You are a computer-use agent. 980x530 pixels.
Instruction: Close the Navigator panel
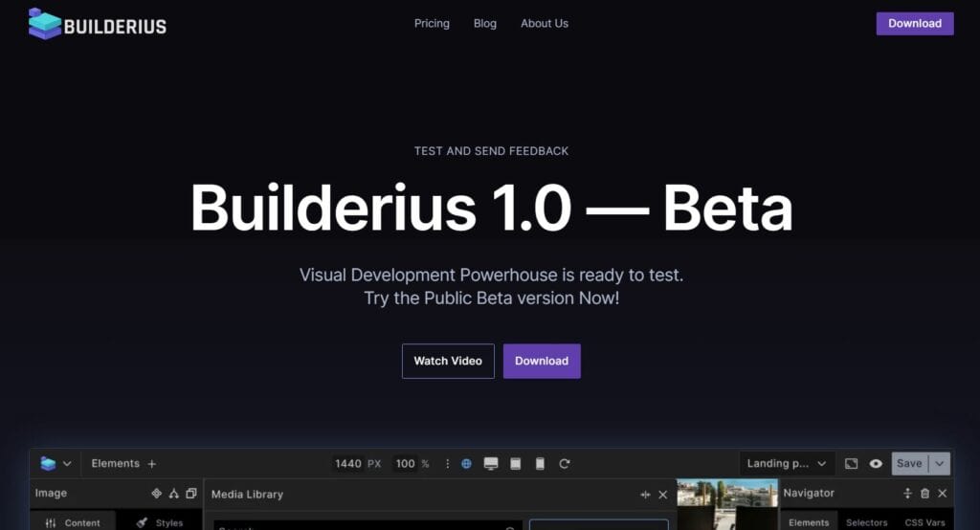943,493
